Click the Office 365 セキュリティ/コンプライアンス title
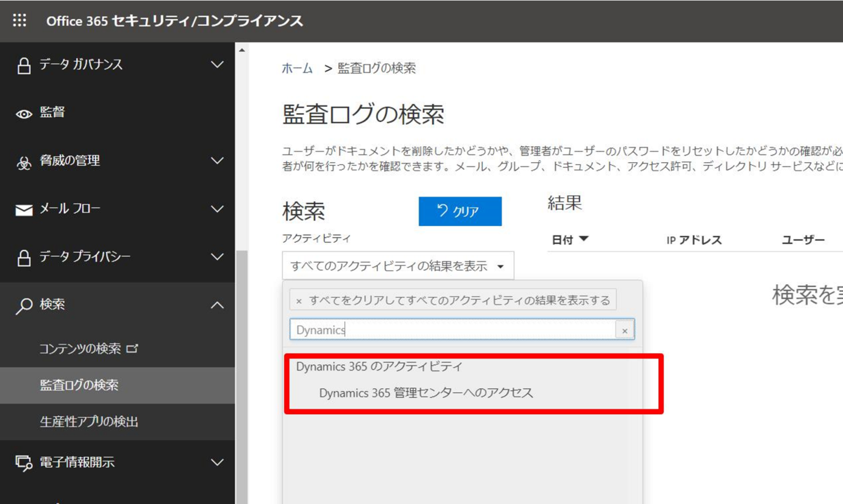 pos(175,20)
